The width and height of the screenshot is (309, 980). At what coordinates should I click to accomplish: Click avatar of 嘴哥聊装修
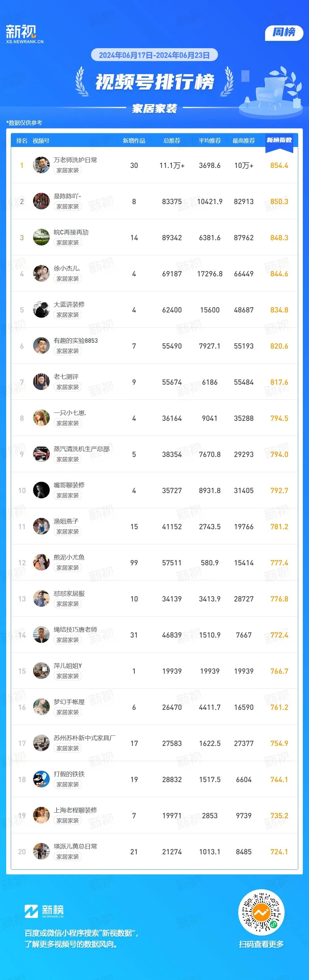[x=41, y=490]
